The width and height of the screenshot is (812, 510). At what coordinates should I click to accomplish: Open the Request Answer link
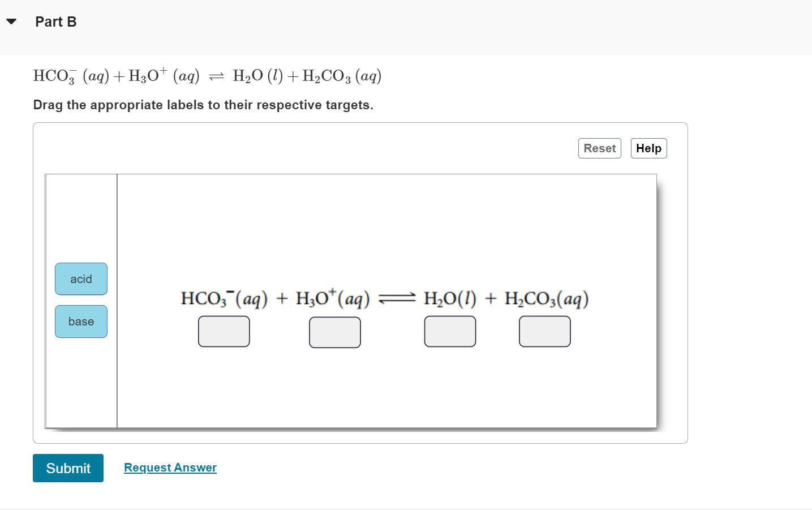[170, 468]
